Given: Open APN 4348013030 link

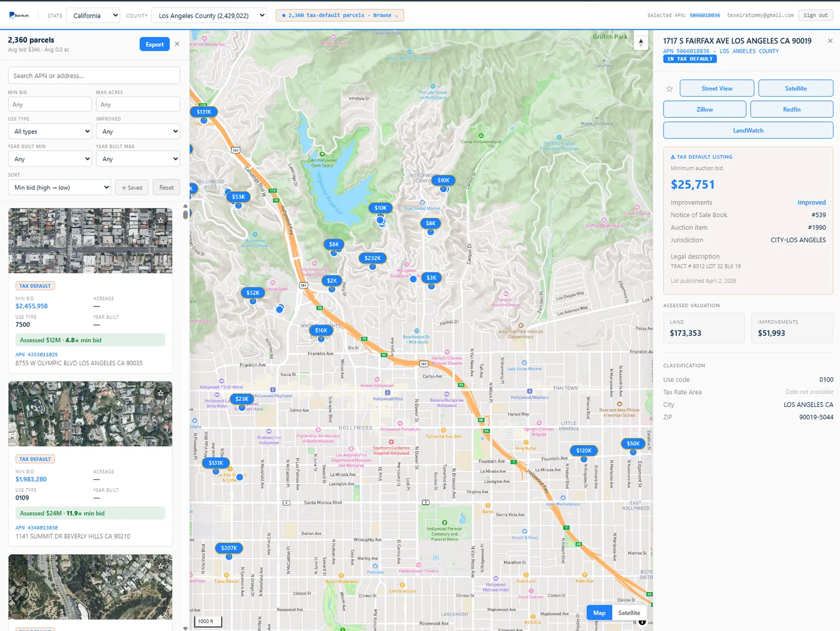Looking at the screenshot, I should pos(37,528).
